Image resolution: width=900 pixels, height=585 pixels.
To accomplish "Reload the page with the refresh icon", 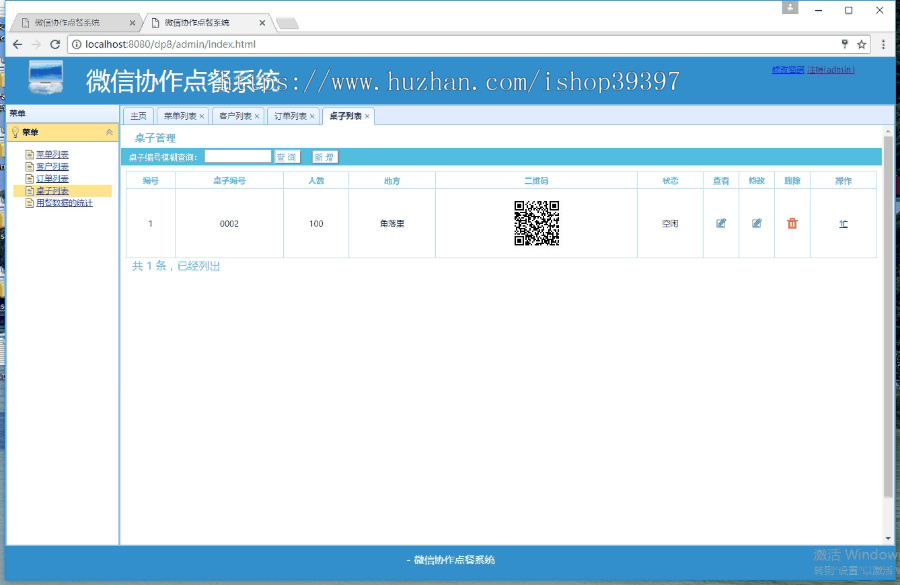I will 55,44.
